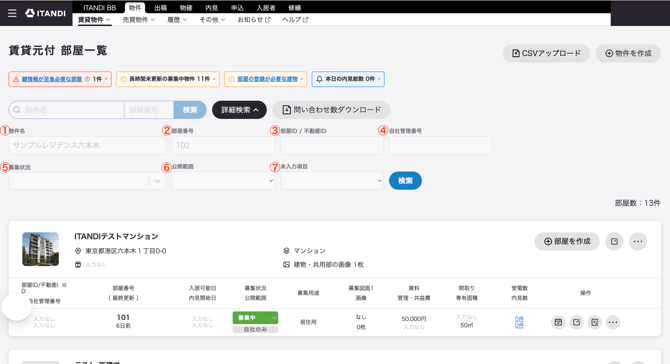Expand the 履歴 submenu
The height and width of the screenshot is (364, 670).
176,20
